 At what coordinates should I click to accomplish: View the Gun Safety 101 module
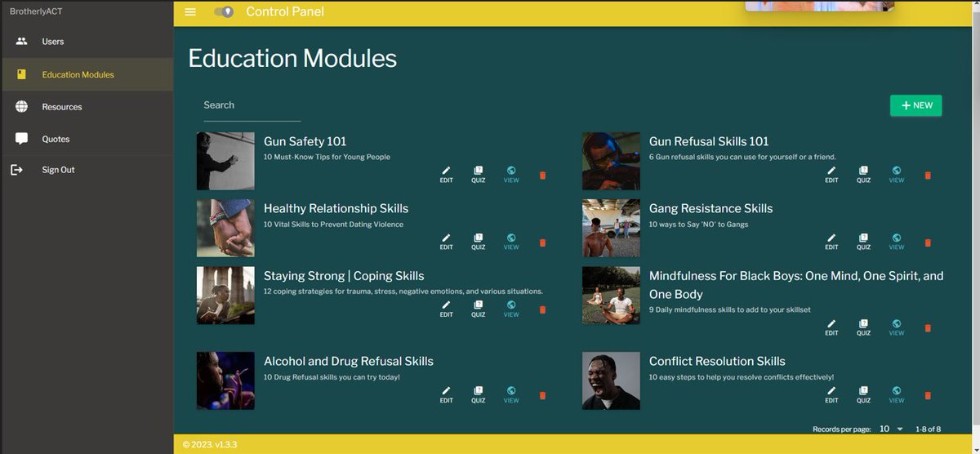[x=511, y=175]
